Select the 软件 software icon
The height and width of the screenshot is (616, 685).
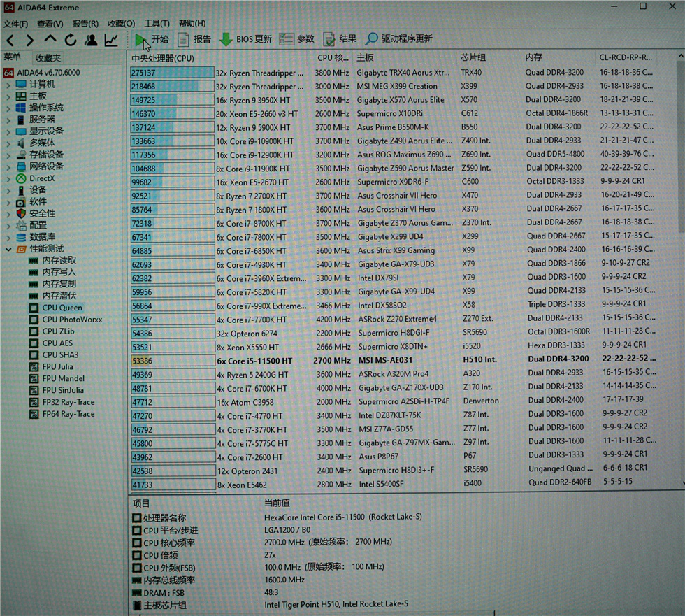coord(21,202)
